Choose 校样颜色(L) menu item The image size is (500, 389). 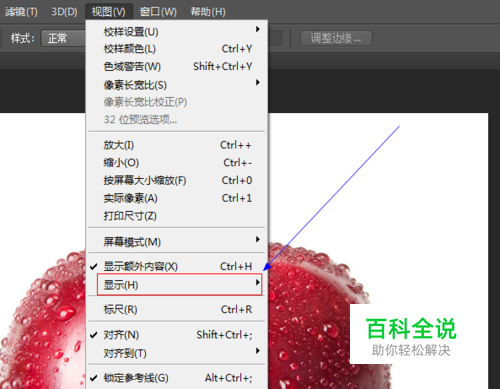(177, 49)
